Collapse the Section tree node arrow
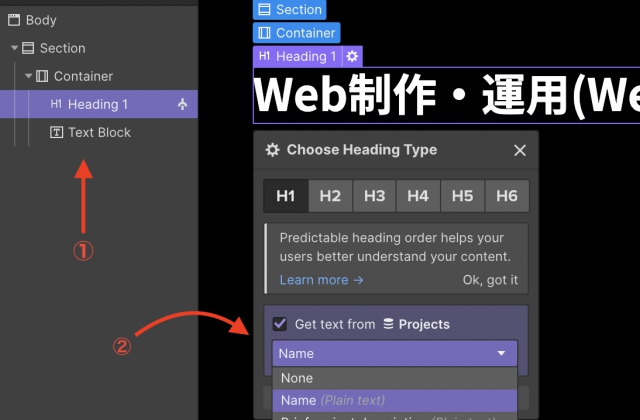The image size is (640, 420). pos(14,48)
